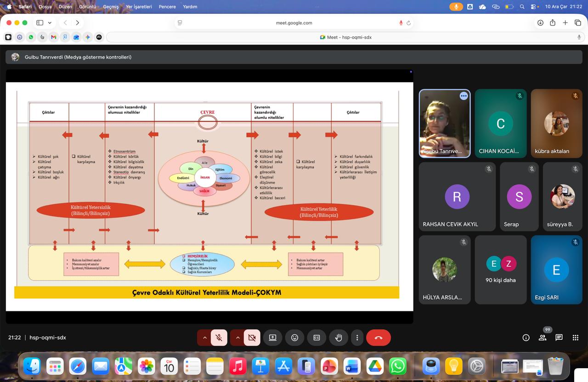Image resolution: width=588 pixels, height=382 pixels.
Task: Open the Geçmiş menu in menu bar
Action: pyautogui.click(x=111, y=7)
